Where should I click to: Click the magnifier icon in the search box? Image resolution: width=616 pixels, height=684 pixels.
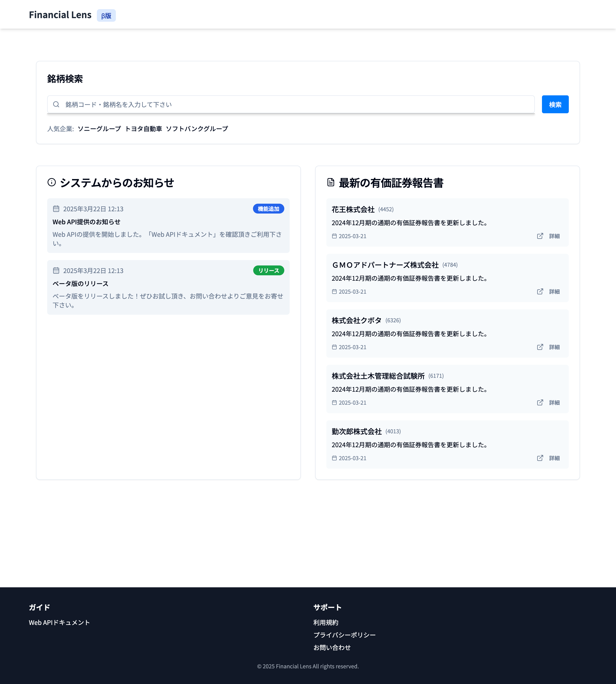coord(56,104)
